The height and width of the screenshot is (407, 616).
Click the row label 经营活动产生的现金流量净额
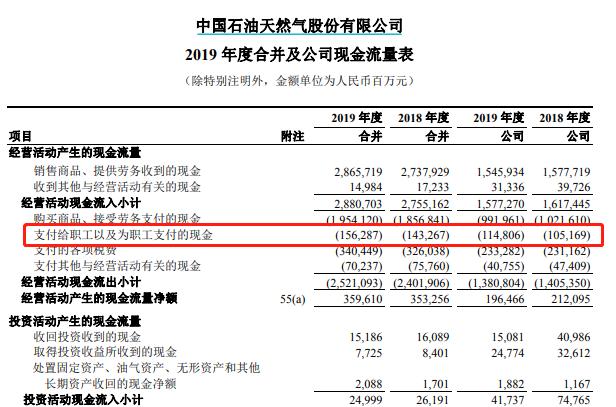(x=99, y=298)
